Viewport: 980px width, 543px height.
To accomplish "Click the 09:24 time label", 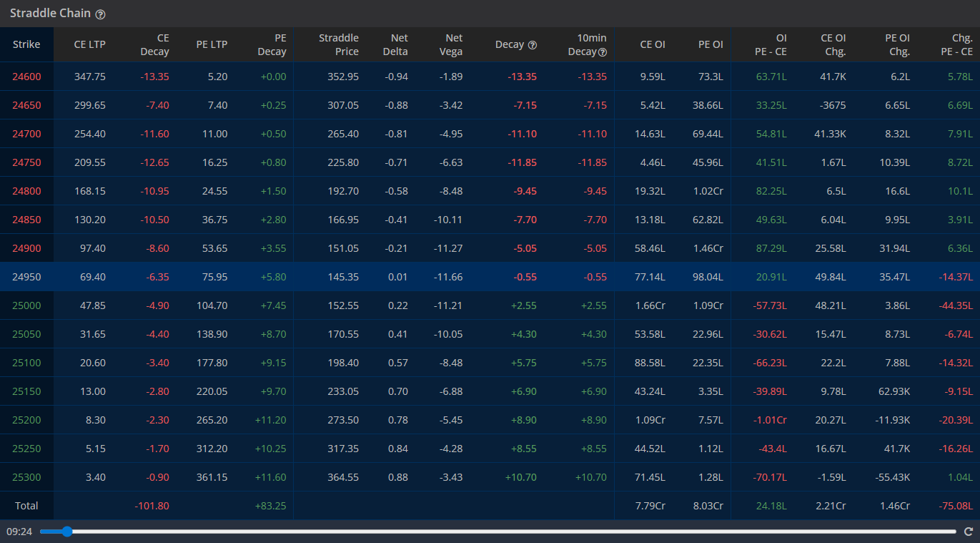I will pyautogui.click(x=19, y=532).
